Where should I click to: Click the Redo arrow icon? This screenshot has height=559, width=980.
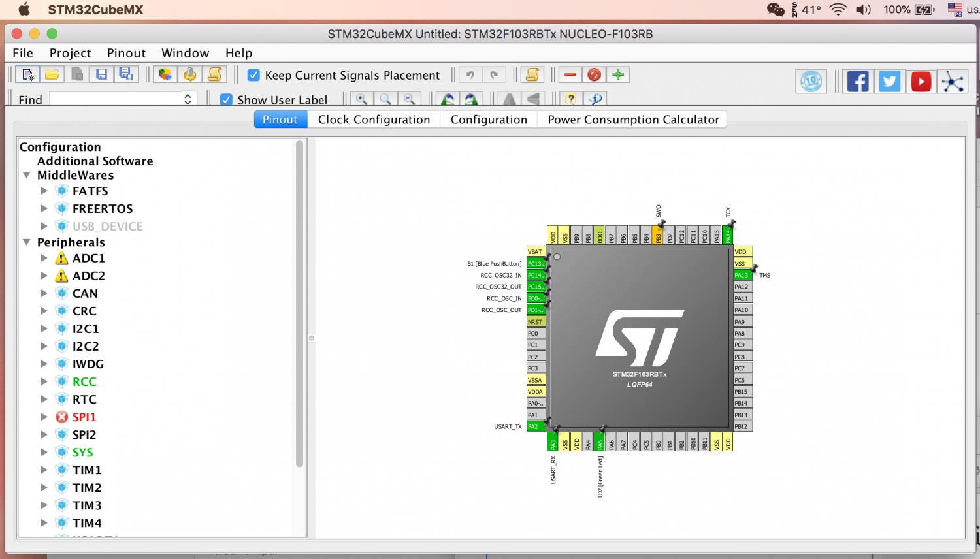(x=494, y=74)
